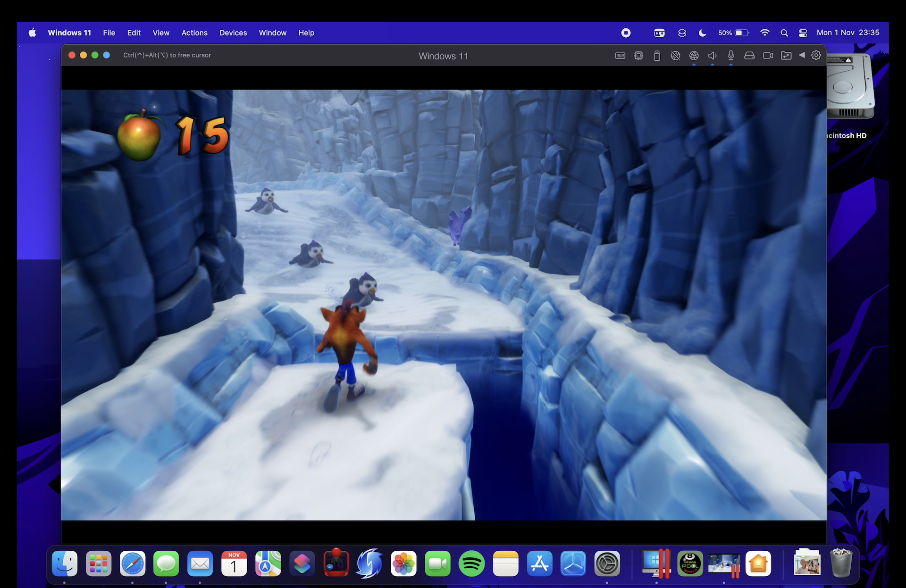Open the blue three-blade app icon in Dock
Viewport: 906px width, 588px height.
click(x=573, y=563)
